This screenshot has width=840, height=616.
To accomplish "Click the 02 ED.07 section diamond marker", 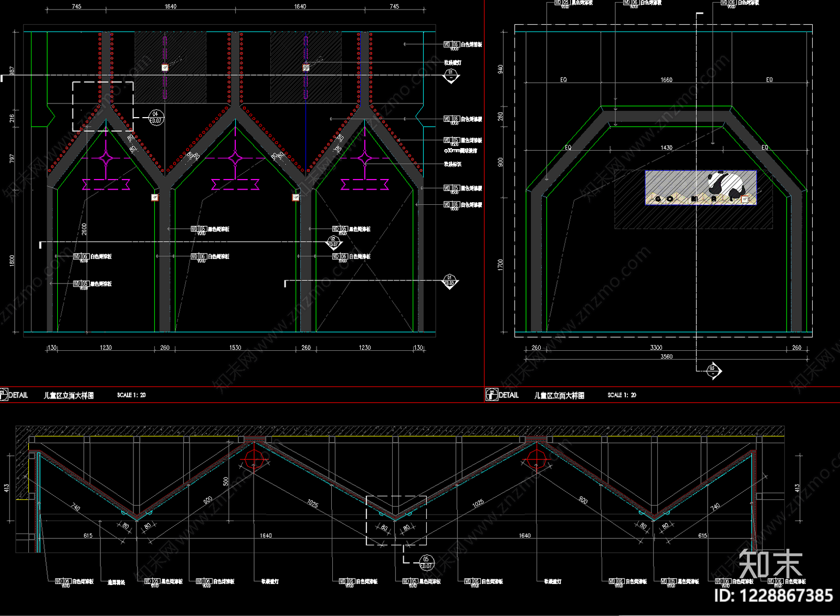I will [333, 242].
